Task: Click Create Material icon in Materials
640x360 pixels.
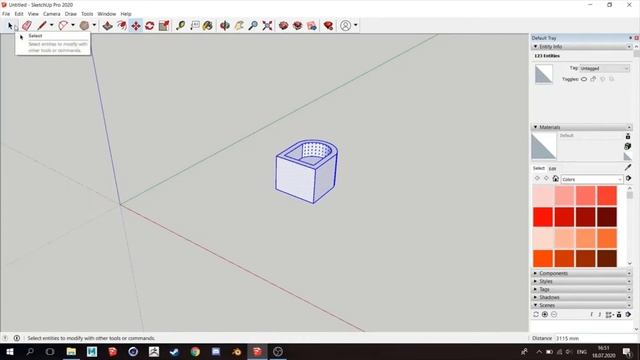Action: pyautogui.click(x=628, y=146)
